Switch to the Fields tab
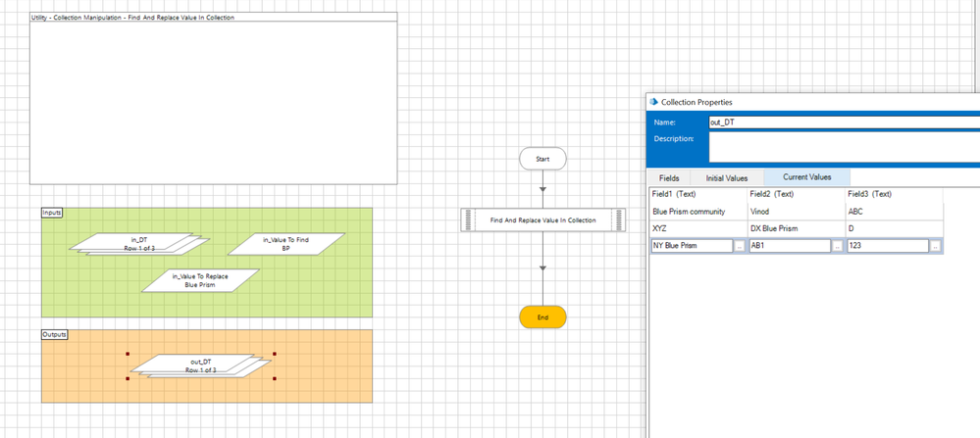The image size is (980, 438). tap(669, 178)
